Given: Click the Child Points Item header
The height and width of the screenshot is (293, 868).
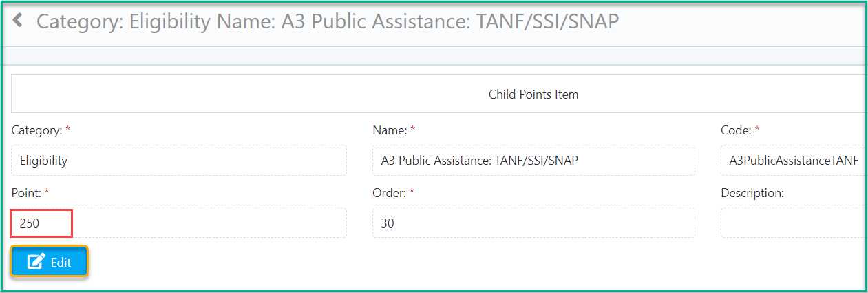Looking at the screenshot, I should click(x=533, y=94).
